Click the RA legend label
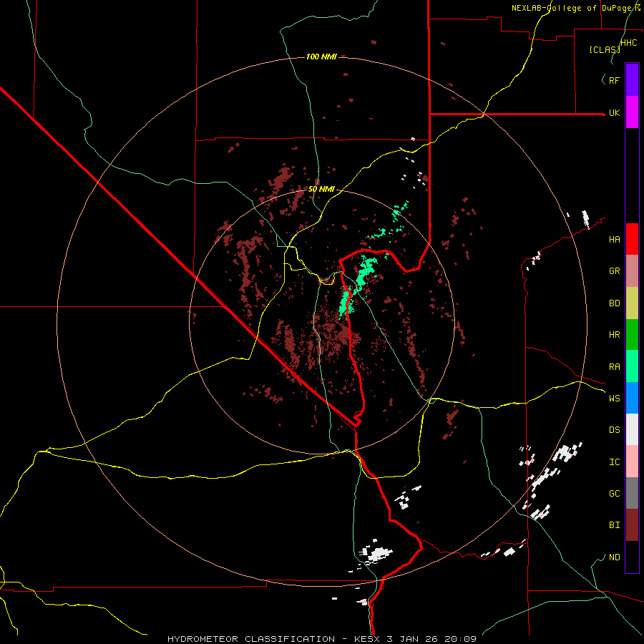The width and height of the screenshot is (644, 644). (614, 367)
